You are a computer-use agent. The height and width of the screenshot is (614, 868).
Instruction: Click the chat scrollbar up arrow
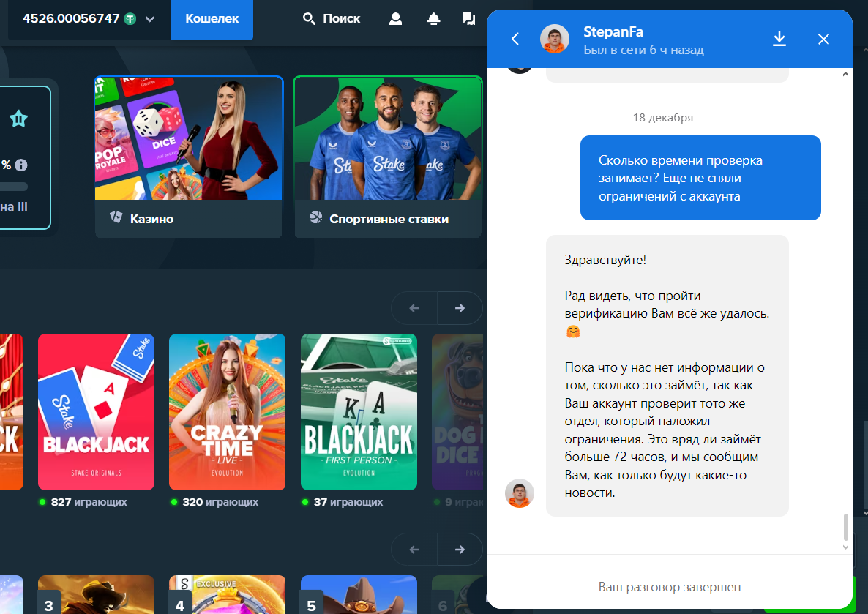click(x=847, y=74)
